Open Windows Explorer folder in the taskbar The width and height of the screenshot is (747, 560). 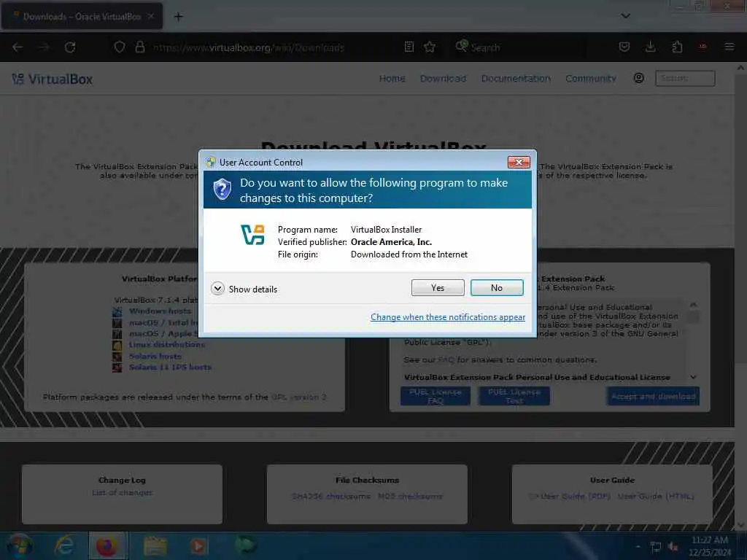point(155,545)
